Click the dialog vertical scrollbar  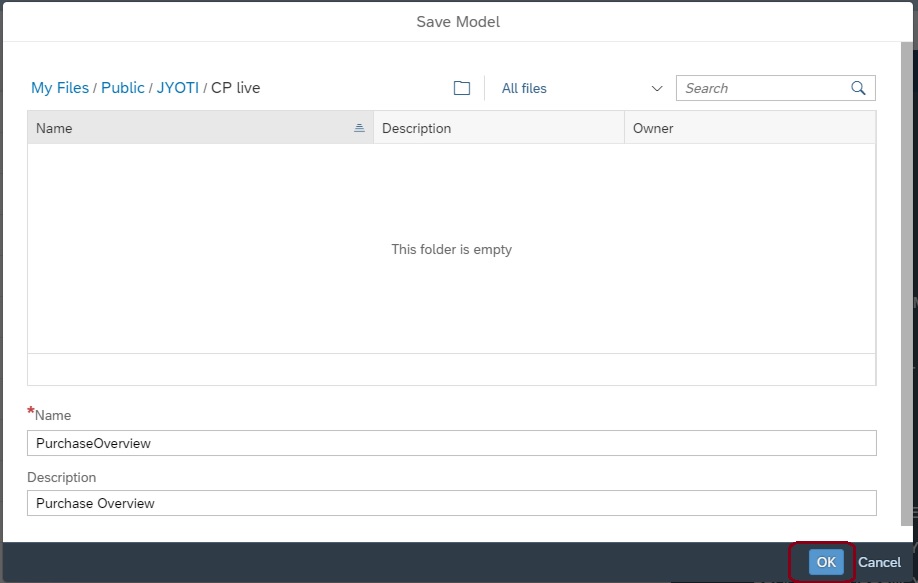pyautogui.click(x=906, y=284)
